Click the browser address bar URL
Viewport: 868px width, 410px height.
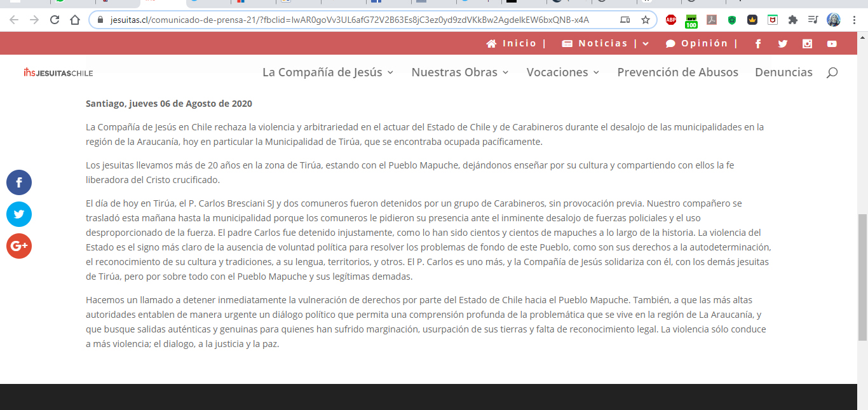[349, 20]
